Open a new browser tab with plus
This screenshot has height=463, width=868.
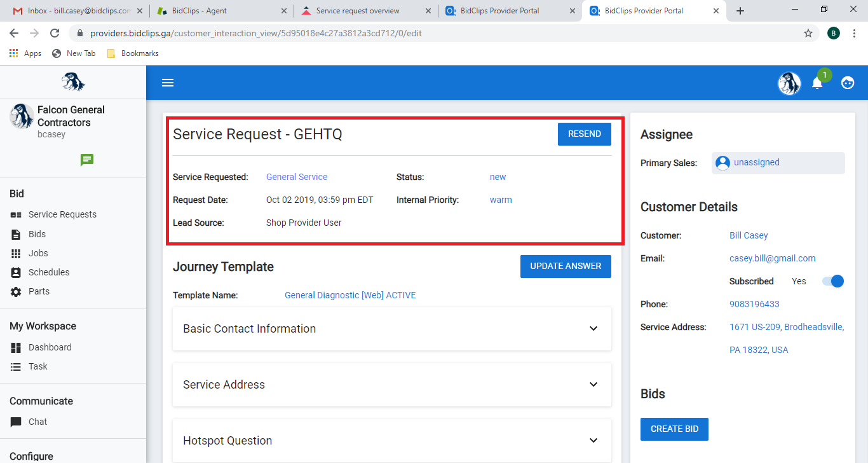click(740, 11)
